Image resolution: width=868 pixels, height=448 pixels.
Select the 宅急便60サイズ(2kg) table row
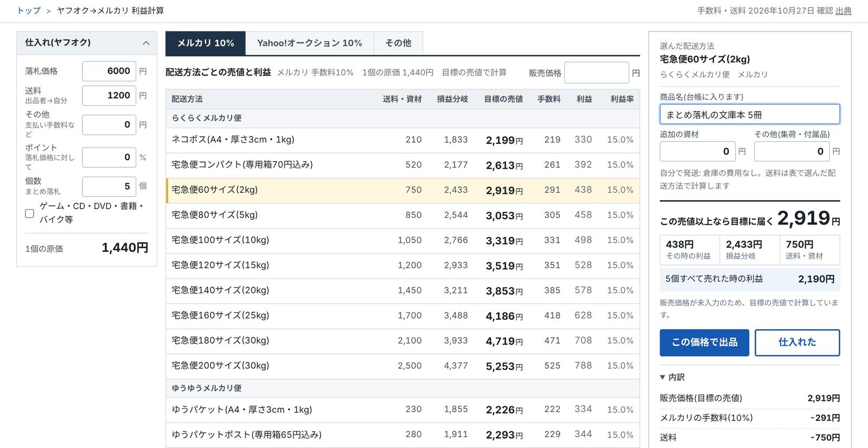pyautogui.click(x=403, y=190)
